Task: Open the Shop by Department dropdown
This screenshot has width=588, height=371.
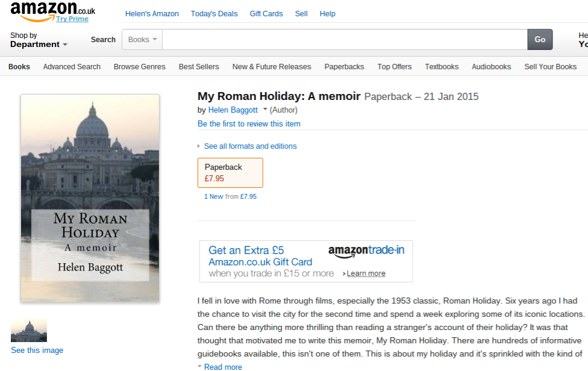Action: pos(39,40)
